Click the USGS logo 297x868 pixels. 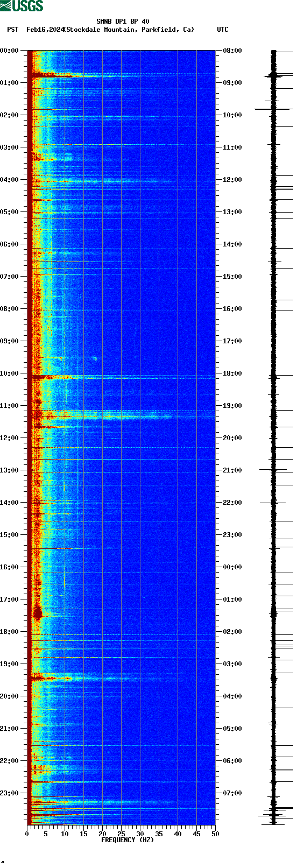click(x=22, y=6)
